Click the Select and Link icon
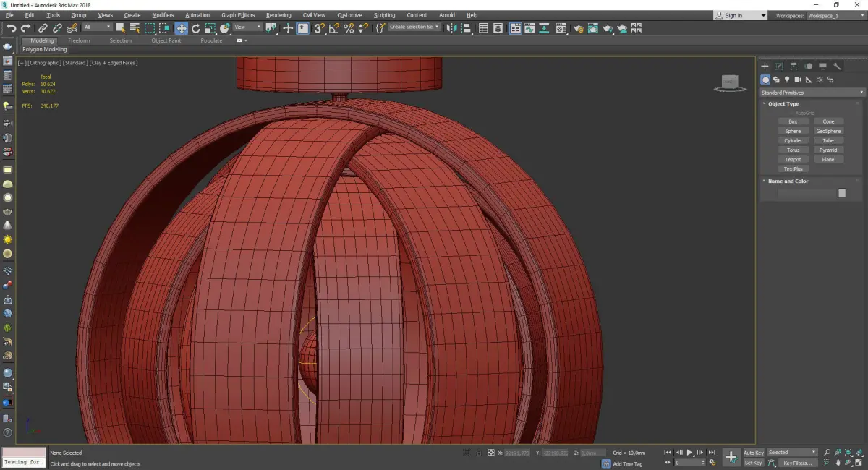 coord(43,28)
